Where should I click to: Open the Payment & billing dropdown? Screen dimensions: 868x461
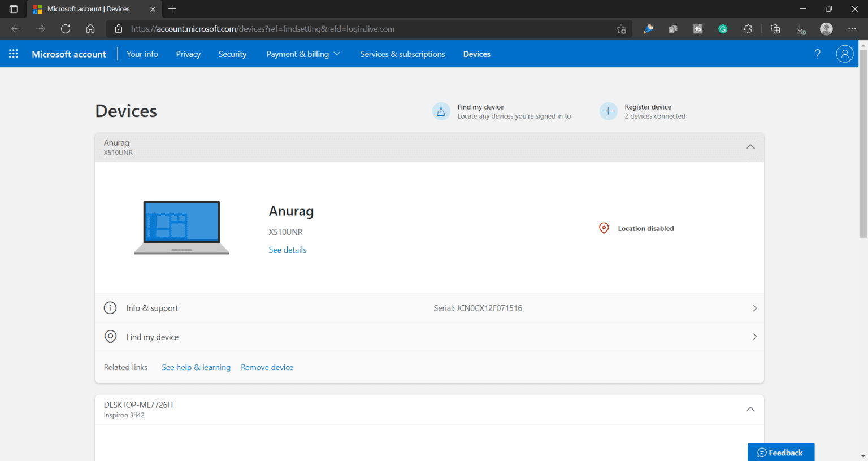tap(303, 54)
